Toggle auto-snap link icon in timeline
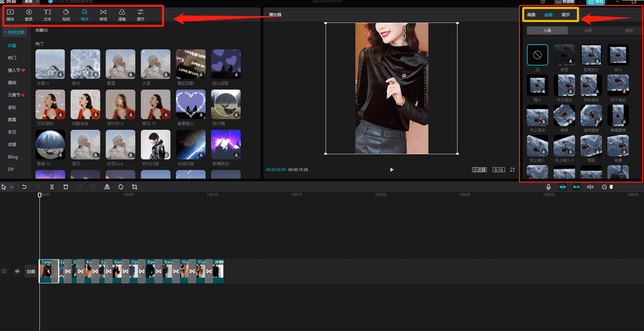644x331 pixels. (577, 187)
